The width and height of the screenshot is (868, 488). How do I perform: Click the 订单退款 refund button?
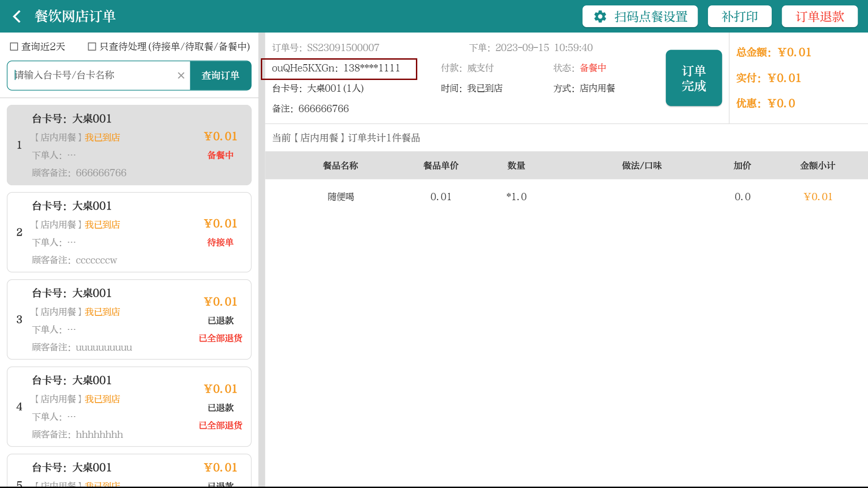coord(819,17)
